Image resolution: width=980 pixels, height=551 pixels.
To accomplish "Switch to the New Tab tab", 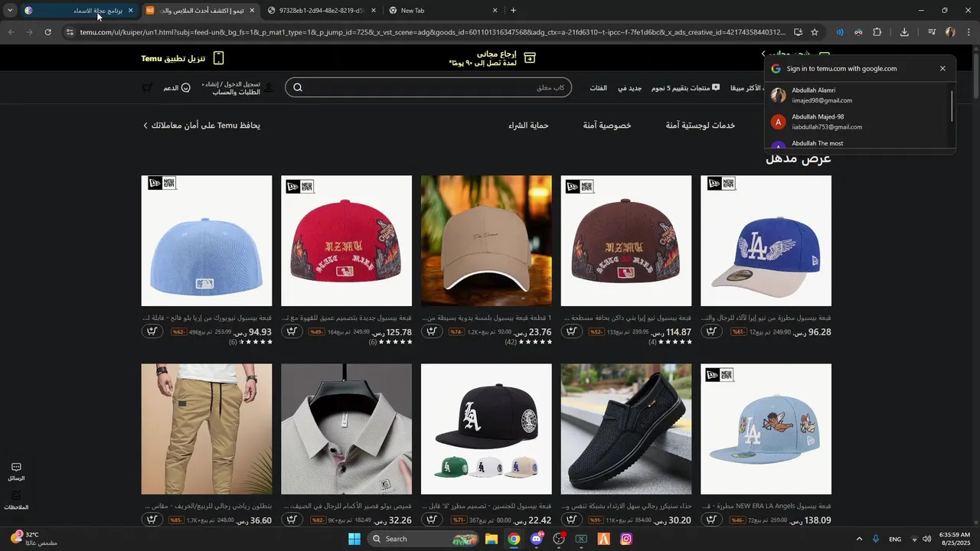I will (x=443, y=11).
